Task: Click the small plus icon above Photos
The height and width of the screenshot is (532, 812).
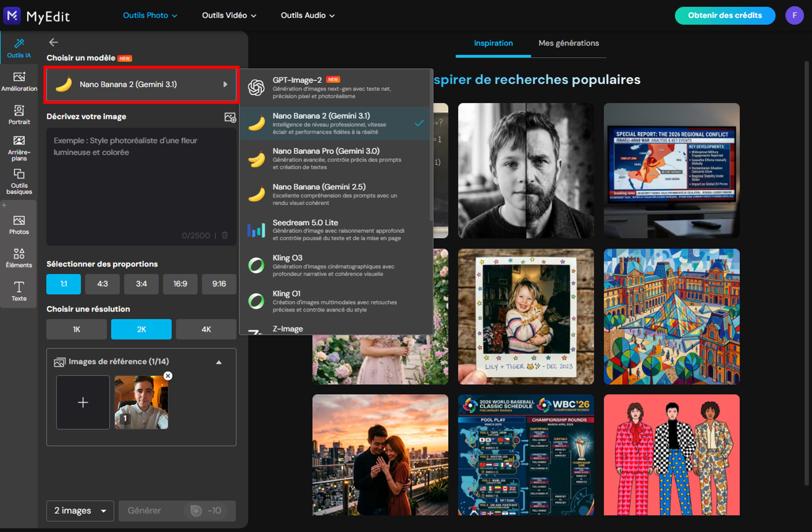Action: tap(4, 205)
